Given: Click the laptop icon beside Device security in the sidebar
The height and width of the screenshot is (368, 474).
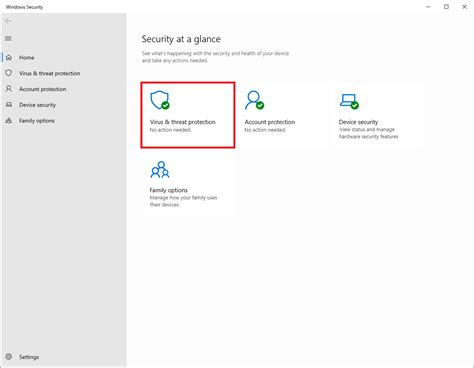Looking at the screenshot, I should pyautogui.click(x=9, y=105).
